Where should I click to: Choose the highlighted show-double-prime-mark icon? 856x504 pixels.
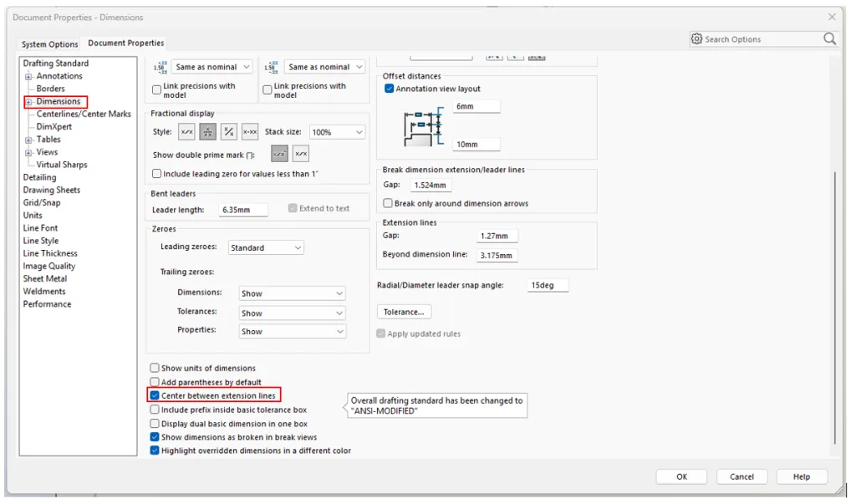tap(279, 155)
